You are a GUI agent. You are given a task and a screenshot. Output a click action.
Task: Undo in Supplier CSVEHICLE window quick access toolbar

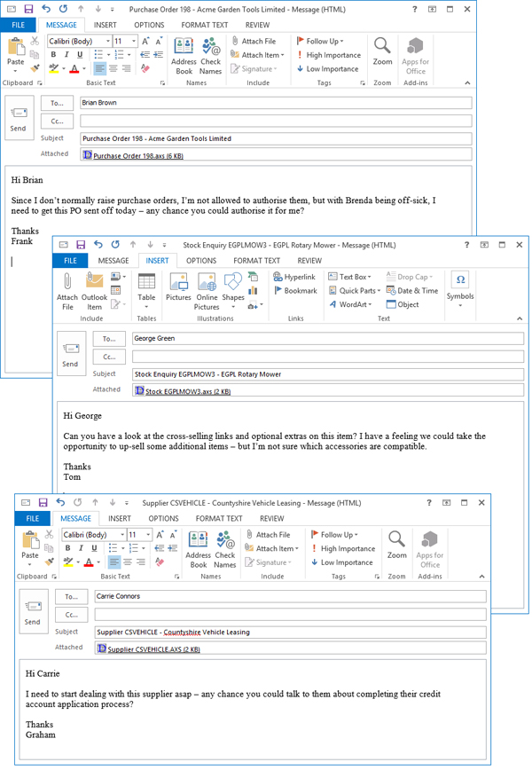click(x=60, y=502)
